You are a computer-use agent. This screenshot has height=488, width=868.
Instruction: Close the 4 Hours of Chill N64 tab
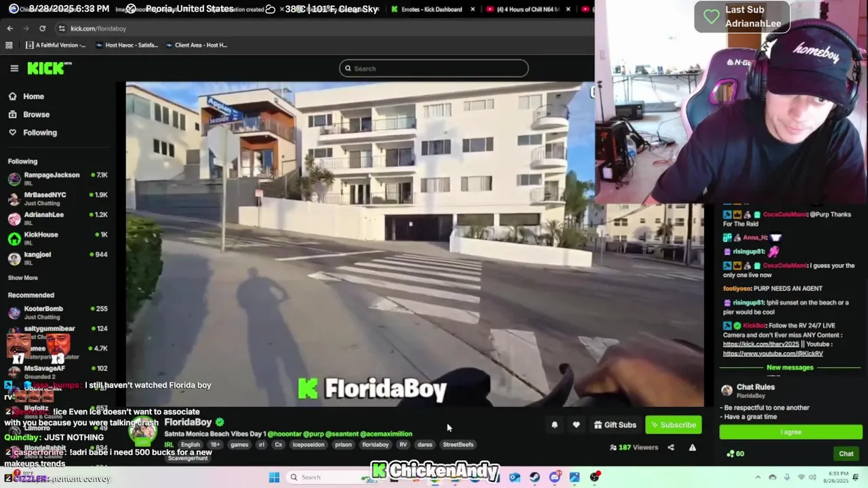pyautogui.click(x=568, y=9)
